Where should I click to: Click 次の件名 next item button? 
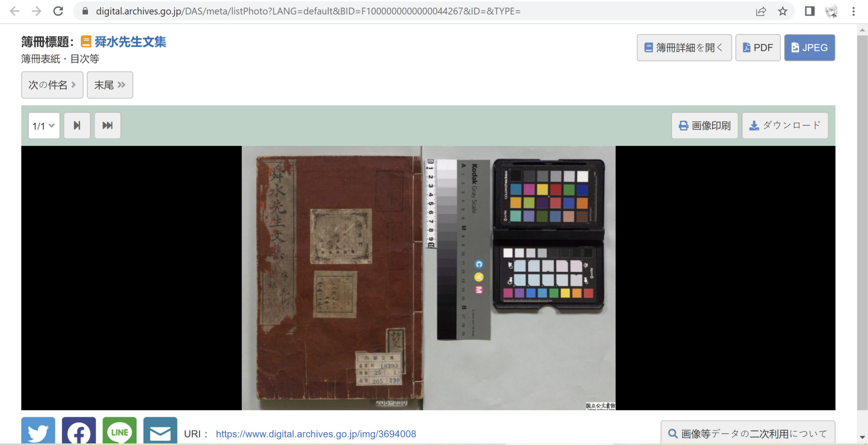point(52,85)
